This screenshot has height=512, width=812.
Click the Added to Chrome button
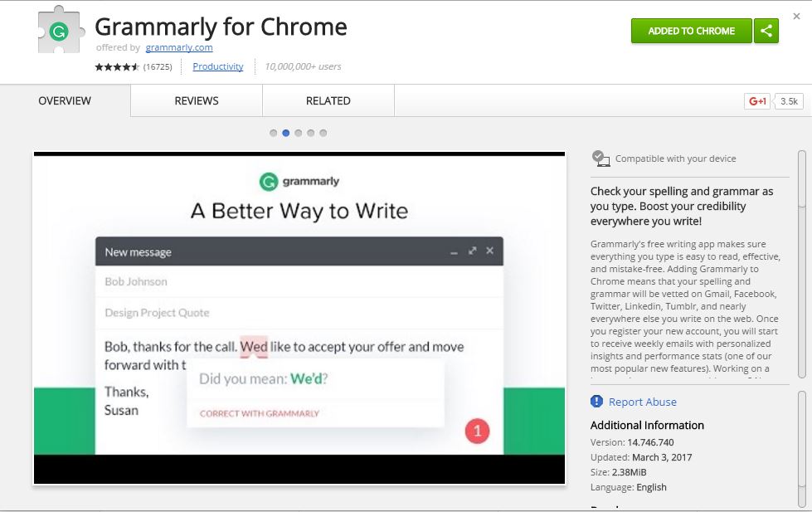click(x=692, y=31)
